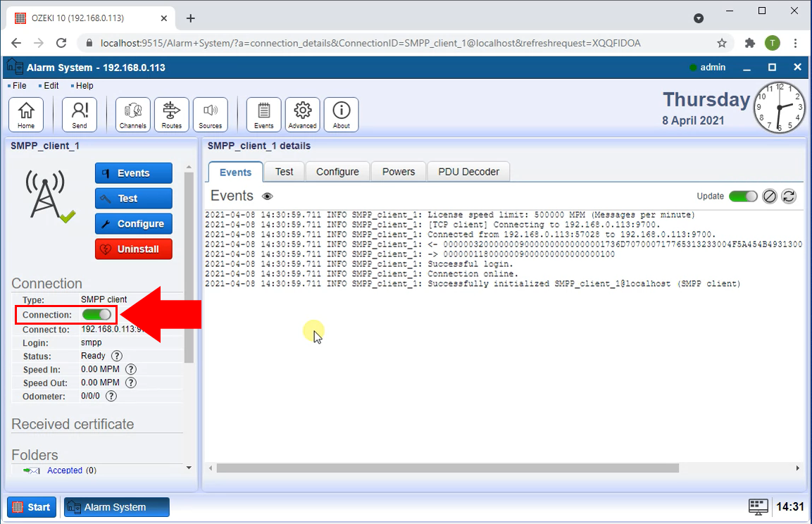Click the help icon next to Odometer

[111, 396]
